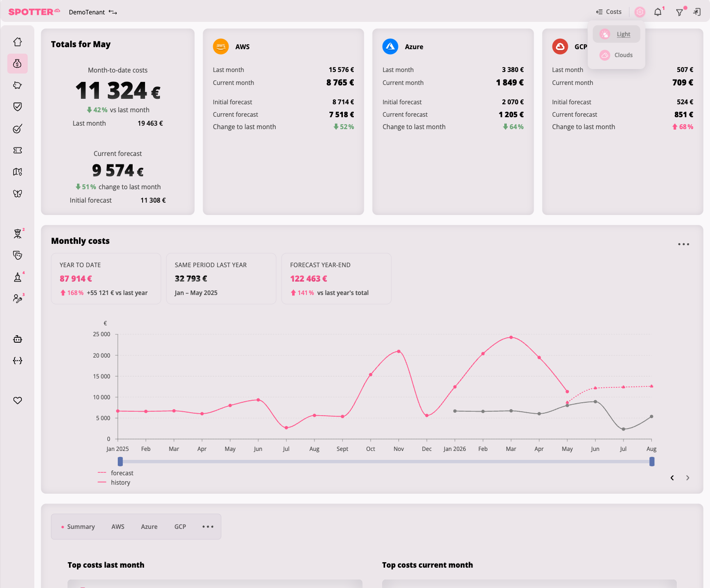Toggle the theme settings icon
Viewport: 710px width, 588px height.
click(640, 12)
